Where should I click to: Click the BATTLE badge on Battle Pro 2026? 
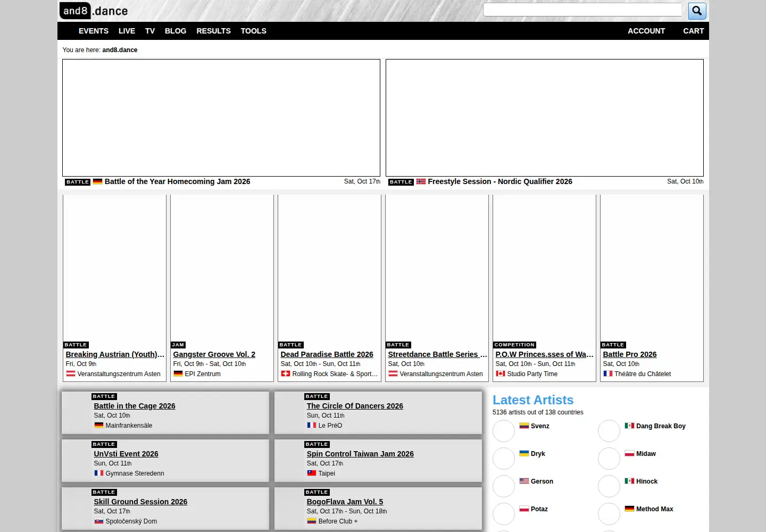[613, 345]
